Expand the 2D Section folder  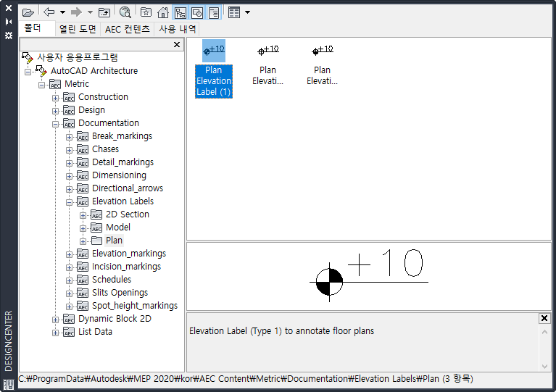click(x=83, y=216)
